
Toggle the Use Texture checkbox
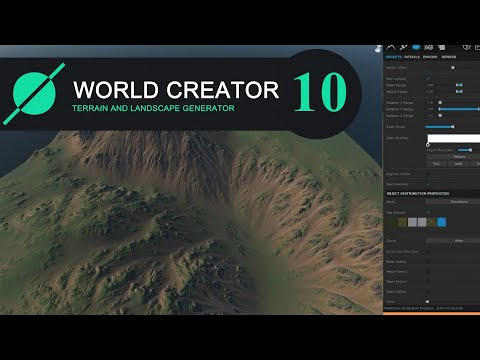point(428,212)
